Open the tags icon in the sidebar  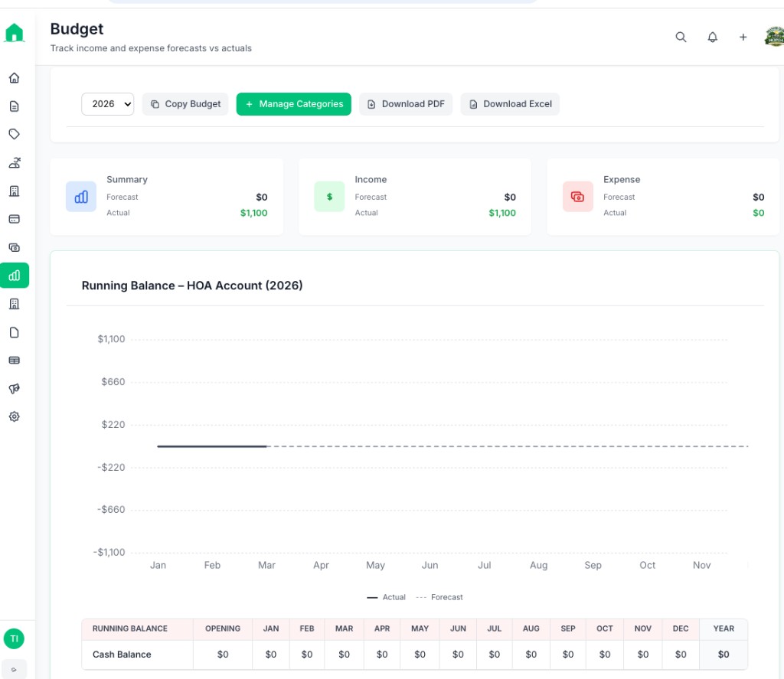(15, 134)
